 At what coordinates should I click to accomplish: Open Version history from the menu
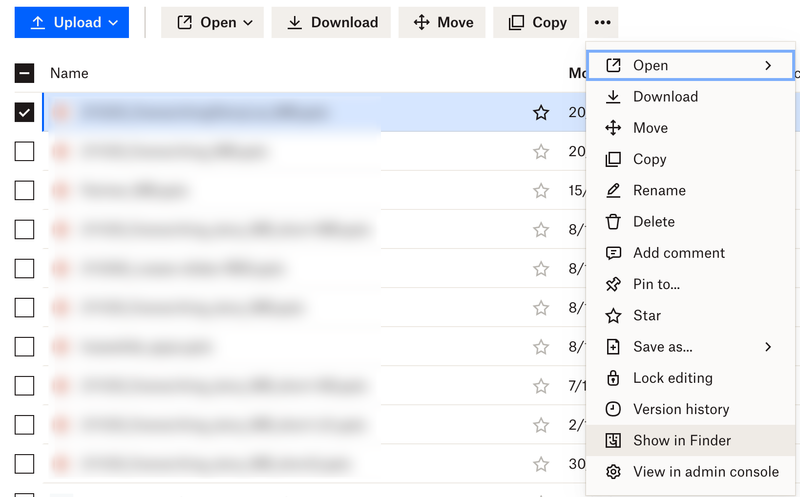pos(690,409)
